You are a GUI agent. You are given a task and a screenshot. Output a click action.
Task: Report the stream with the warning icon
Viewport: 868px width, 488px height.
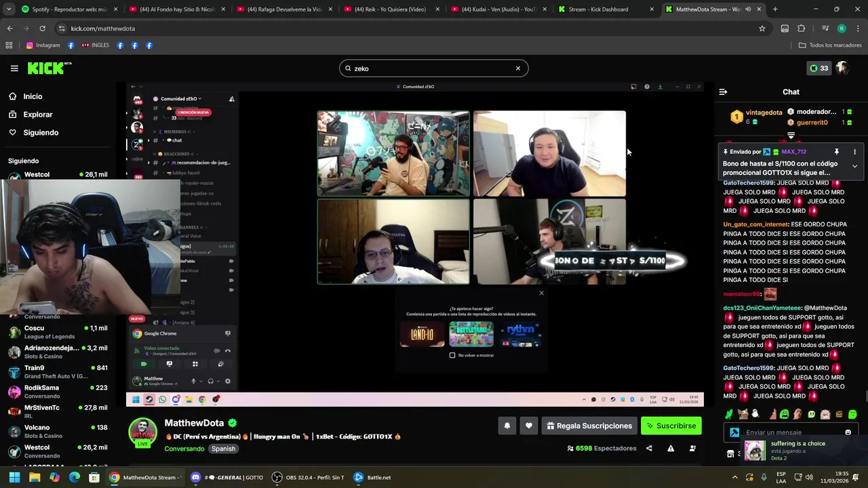coord(671,448)
